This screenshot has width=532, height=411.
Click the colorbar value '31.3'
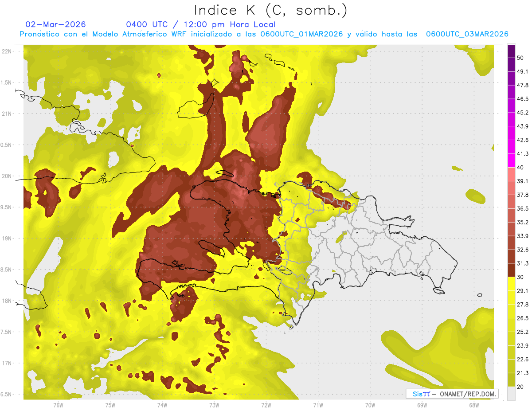click(523, 263)
